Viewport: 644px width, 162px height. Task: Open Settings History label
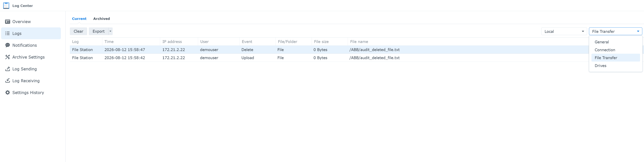28,93
